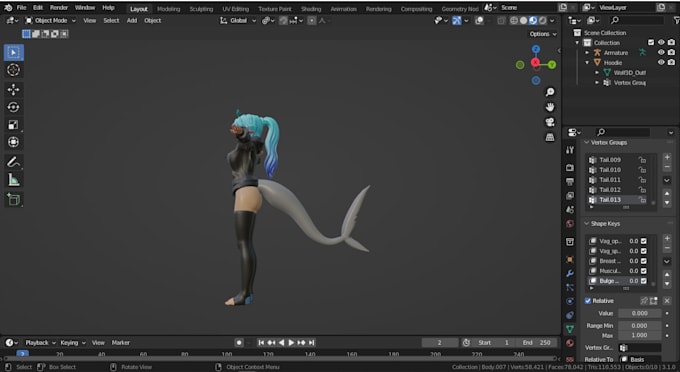Open the File menu
Viewport: 680px width, 372px height.
tap(21, 8)
